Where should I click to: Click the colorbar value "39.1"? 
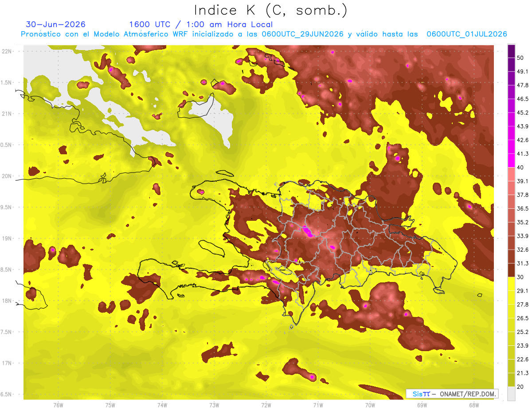[523, 181]
